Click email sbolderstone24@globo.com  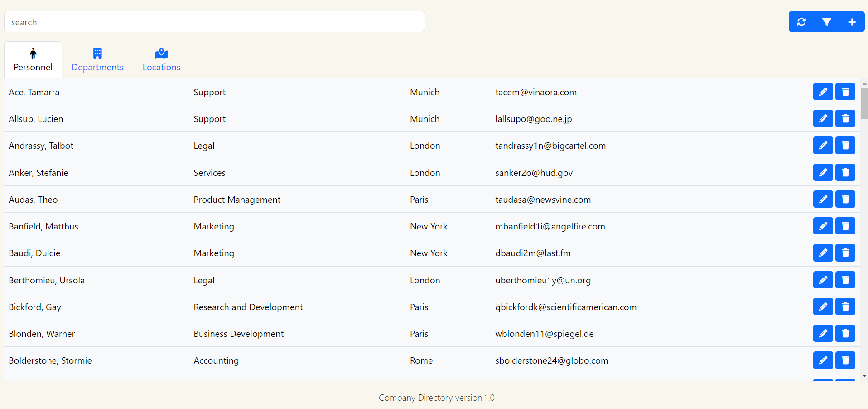click(x=551, y=360)
